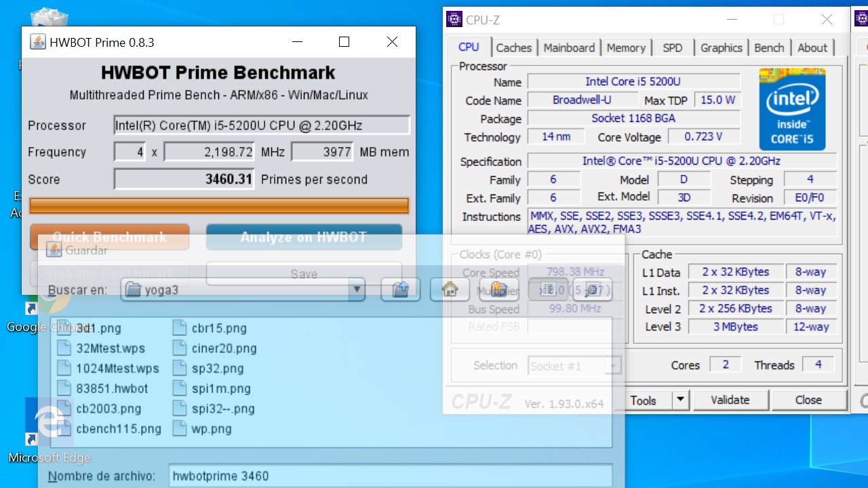
Task: Open the Recycle Bin desktop icon
Action: (50, 18)
